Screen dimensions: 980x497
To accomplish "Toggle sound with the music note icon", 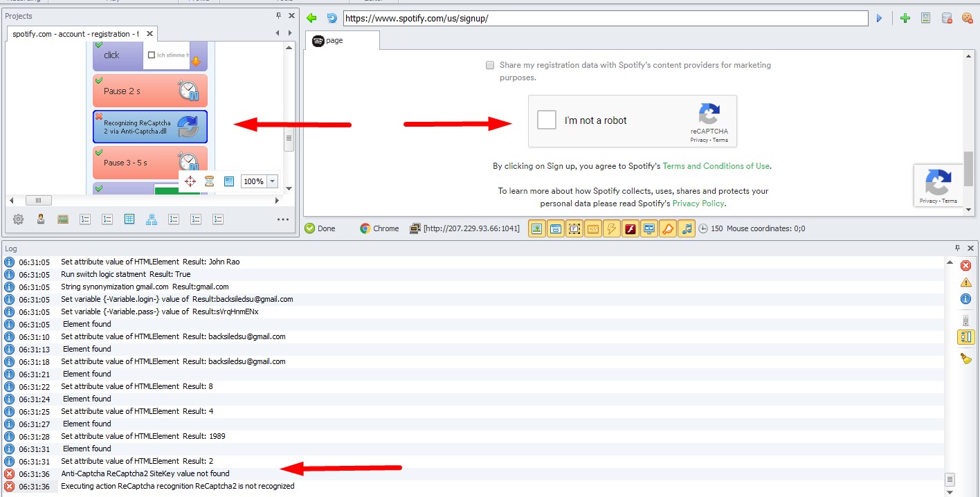I will pyautogui.click(x=686, y=228).
